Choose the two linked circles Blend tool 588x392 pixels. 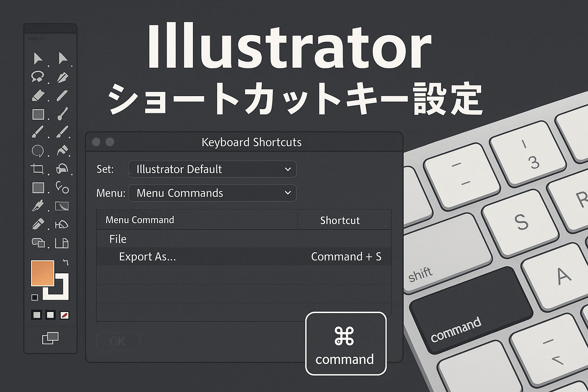(x=62, y=187)
